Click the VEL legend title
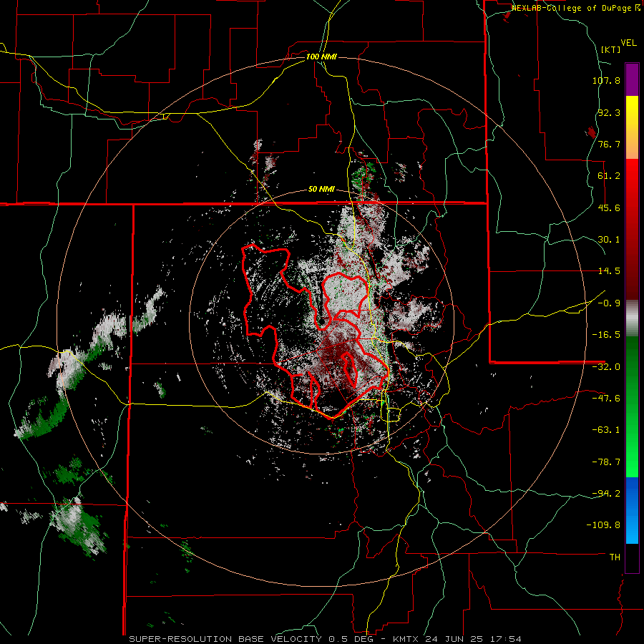The image size is (644, 644). click(x=628, y=43)
